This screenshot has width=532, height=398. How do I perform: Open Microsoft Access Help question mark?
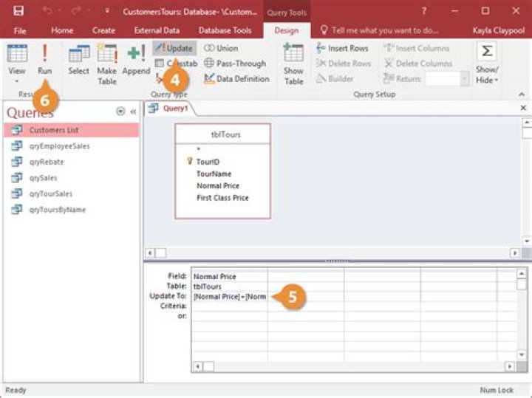[424, 11]
